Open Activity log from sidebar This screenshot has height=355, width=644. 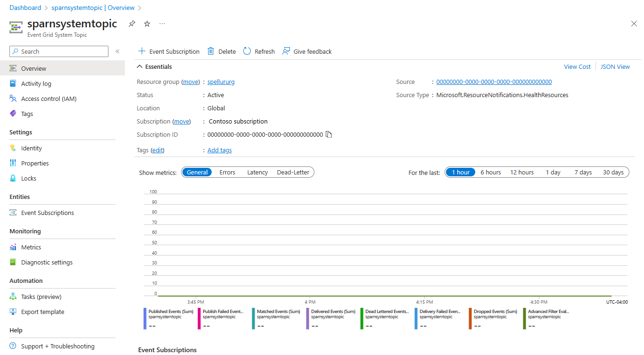[36, 84]
